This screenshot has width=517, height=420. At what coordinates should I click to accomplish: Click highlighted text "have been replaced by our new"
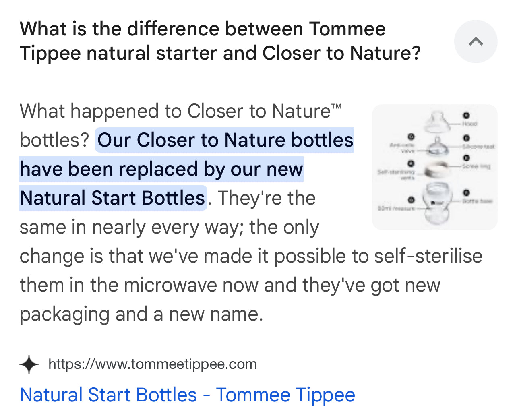161,169
